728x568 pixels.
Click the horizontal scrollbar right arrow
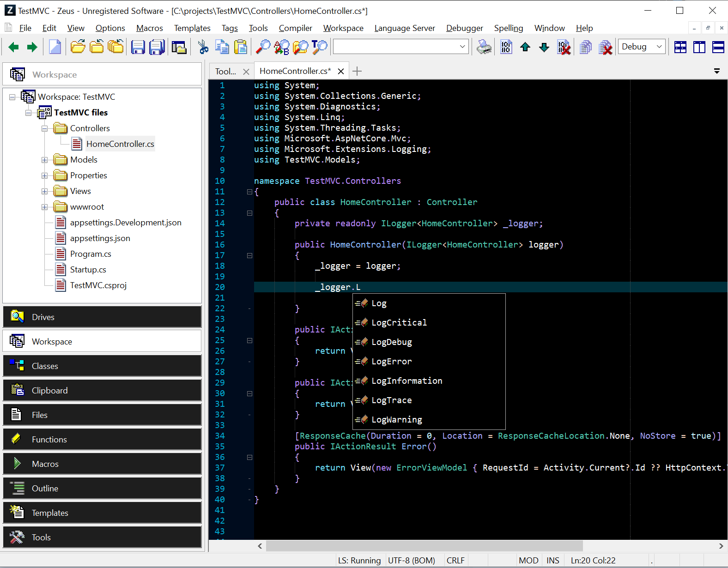pos(721,546)
